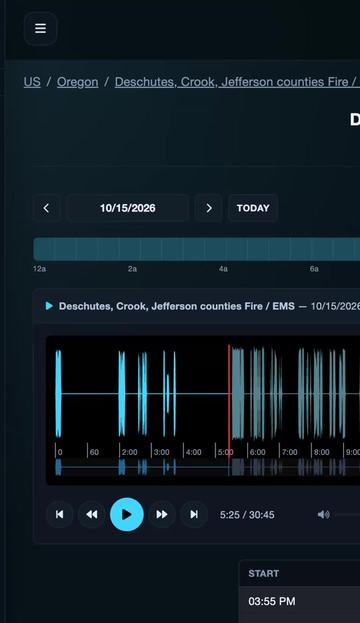360x623 pixels.
Task: Skip to previous recording
Action: [x=60, y=515]
